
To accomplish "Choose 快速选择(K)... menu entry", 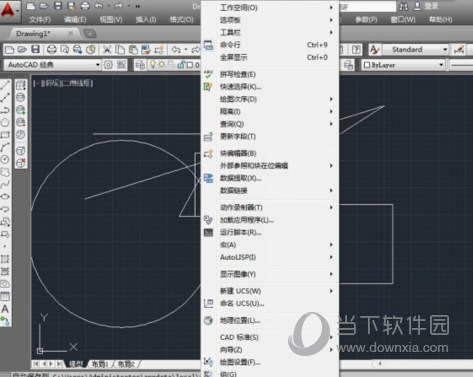I will 270,87.
